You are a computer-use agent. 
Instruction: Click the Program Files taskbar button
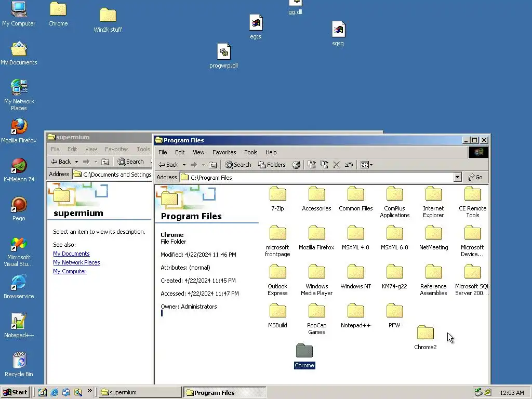click(224, 392)
